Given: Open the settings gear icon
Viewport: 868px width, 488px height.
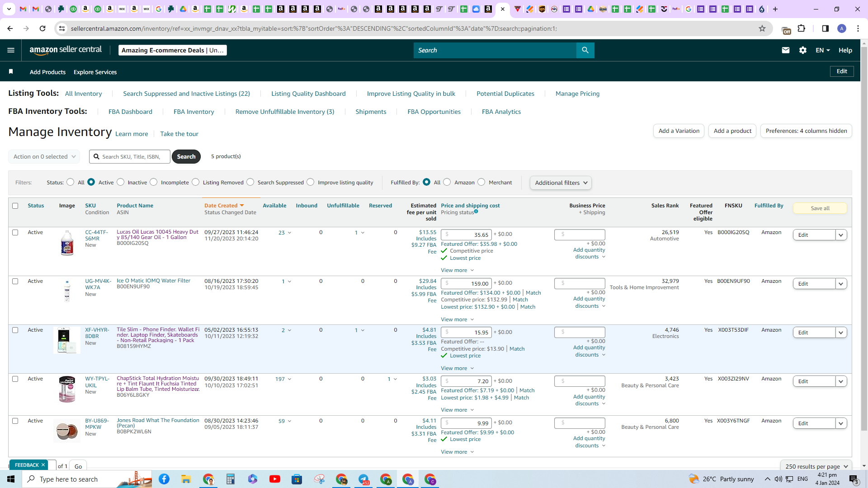Looking at the screenshot, I should (x=803, y=50).
